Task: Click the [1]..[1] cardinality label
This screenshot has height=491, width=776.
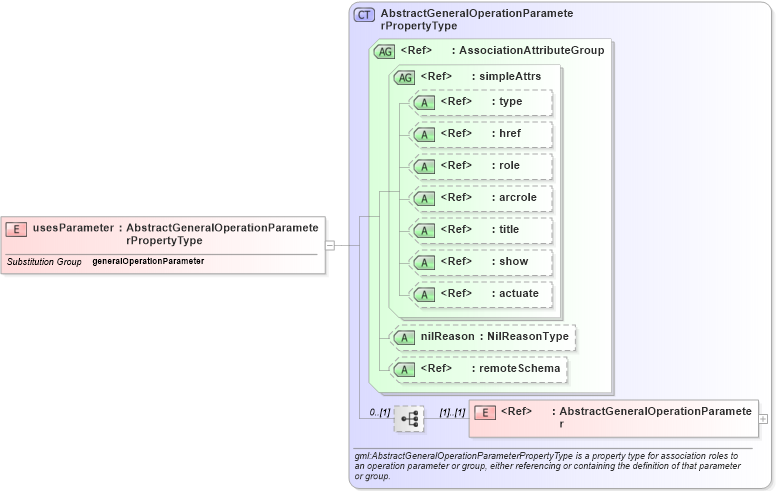Action: tap(452, 412)
